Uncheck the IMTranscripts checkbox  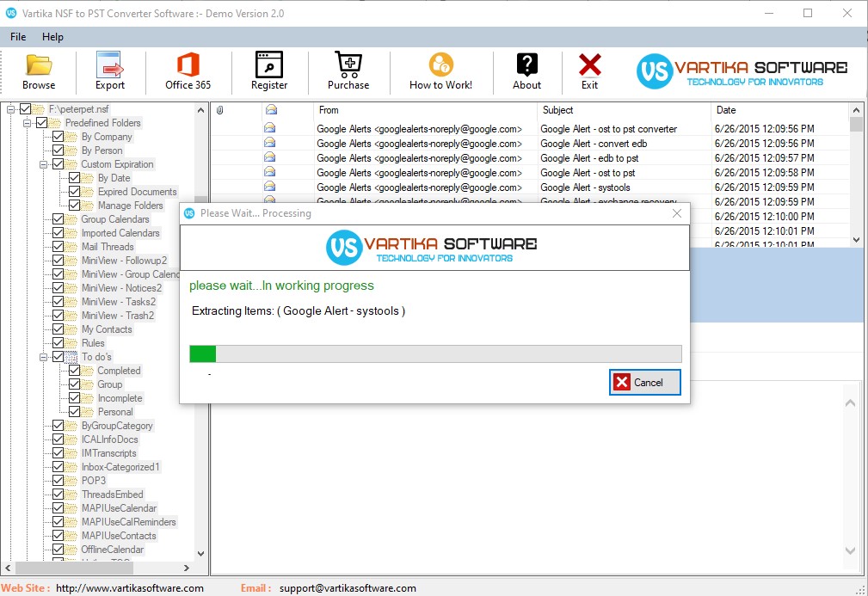[x=58, y=452]
